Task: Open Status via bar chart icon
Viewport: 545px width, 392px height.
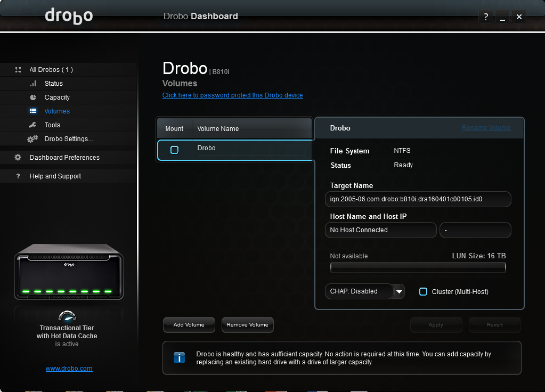Action: (x=34, y=84)
